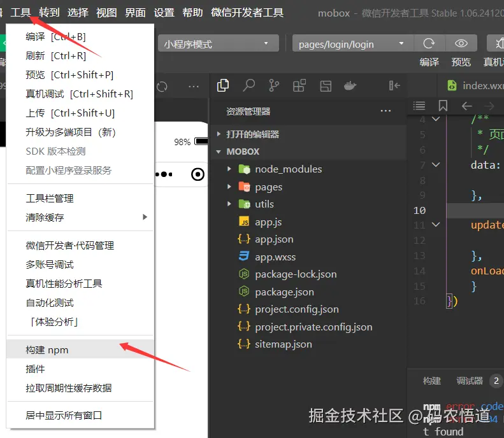Open the View menu
504x438 pixels.
tap(106, 13)
